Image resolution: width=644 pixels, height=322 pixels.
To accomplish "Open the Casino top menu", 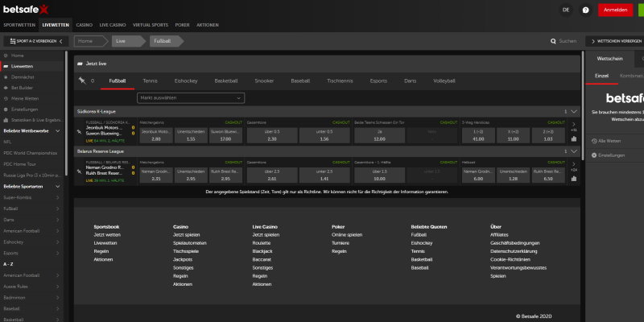I will (x=85, y=25).
